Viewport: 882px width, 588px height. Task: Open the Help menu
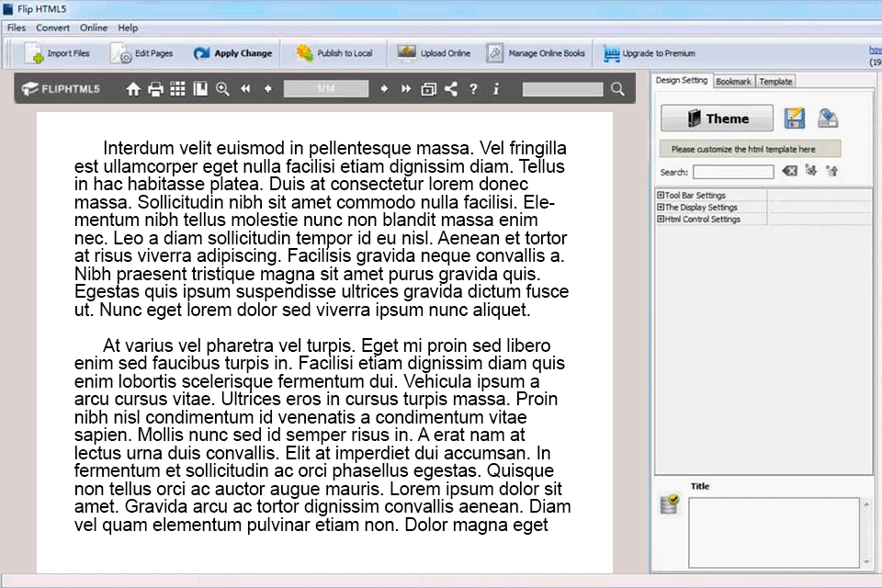[x=128, y=28]
